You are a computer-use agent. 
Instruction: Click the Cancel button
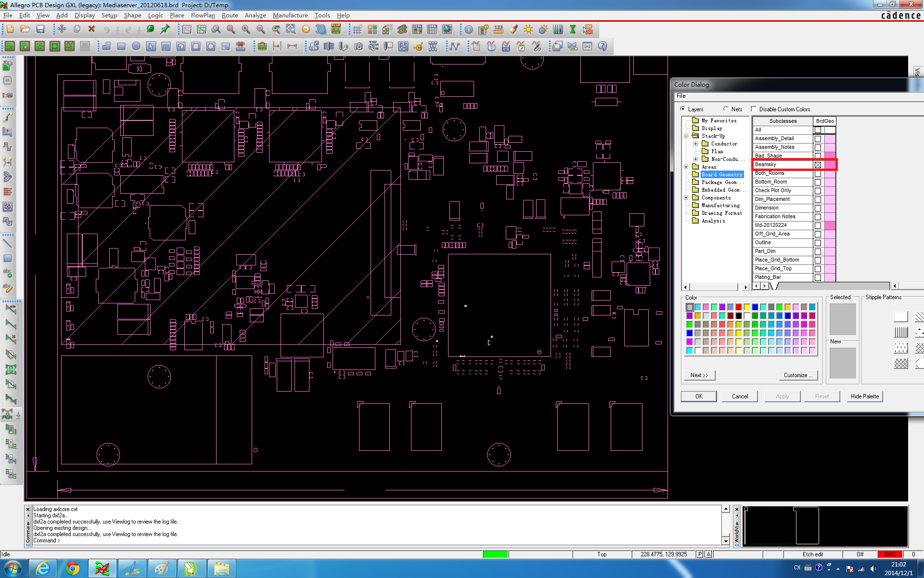(x=740, y=396)
